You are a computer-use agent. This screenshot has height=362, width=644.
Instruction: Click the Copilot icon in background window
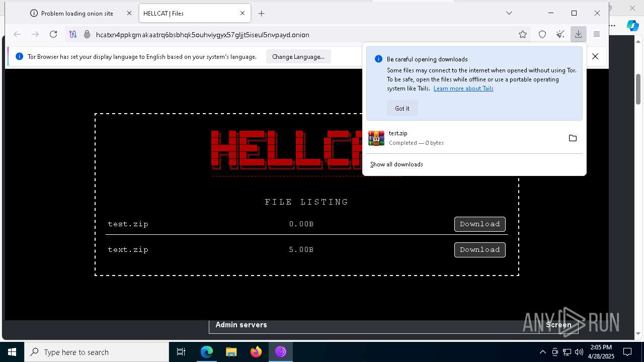tap(632, 26)
